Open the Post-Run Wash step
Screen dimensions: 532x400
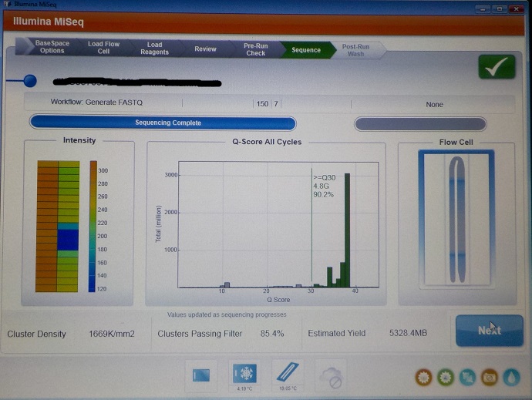point(355,49)
